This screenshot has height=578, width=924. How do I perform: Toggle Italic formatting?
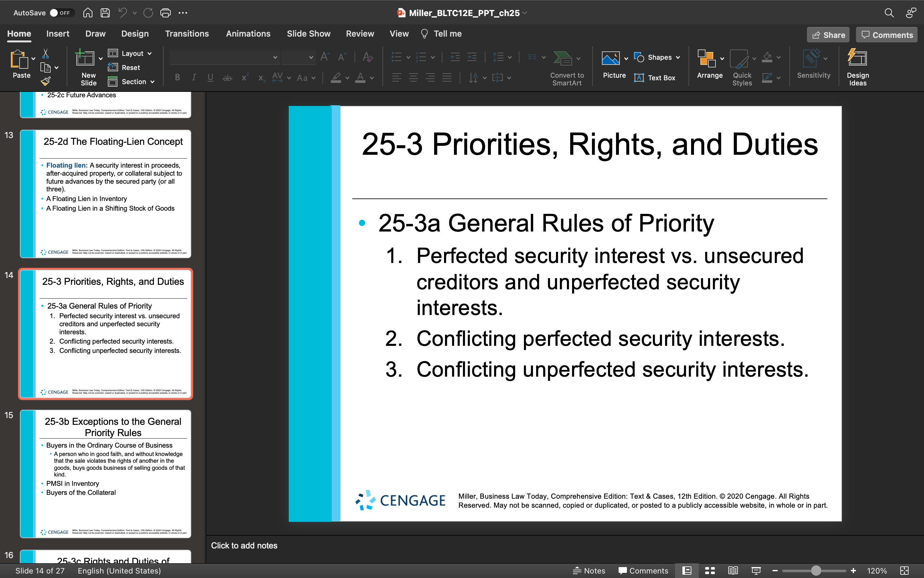pyautogui.click(x=193, y=78)
